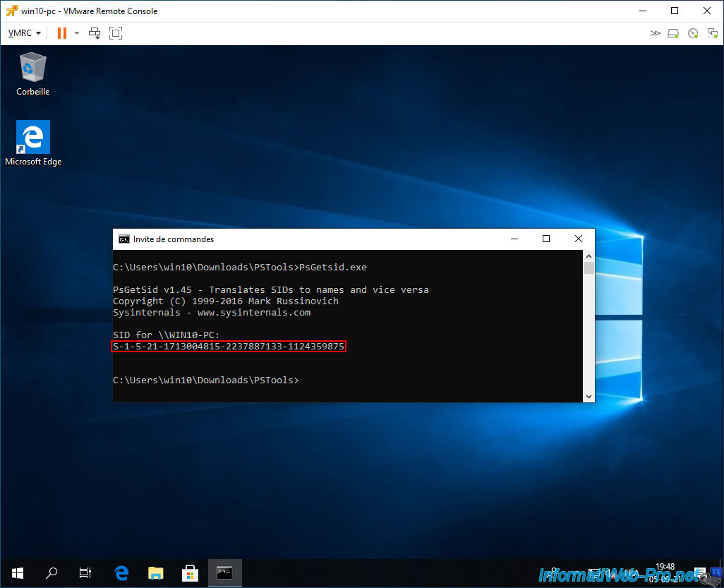Click the command prompt taskbar button
This screenshot has height=588, width=724.
point(224,572)
